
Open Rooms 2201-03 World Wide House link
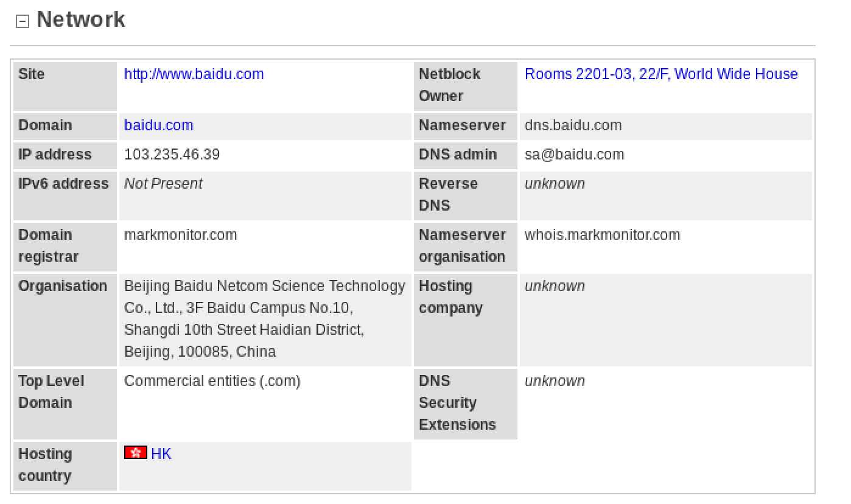click(661, 74)
